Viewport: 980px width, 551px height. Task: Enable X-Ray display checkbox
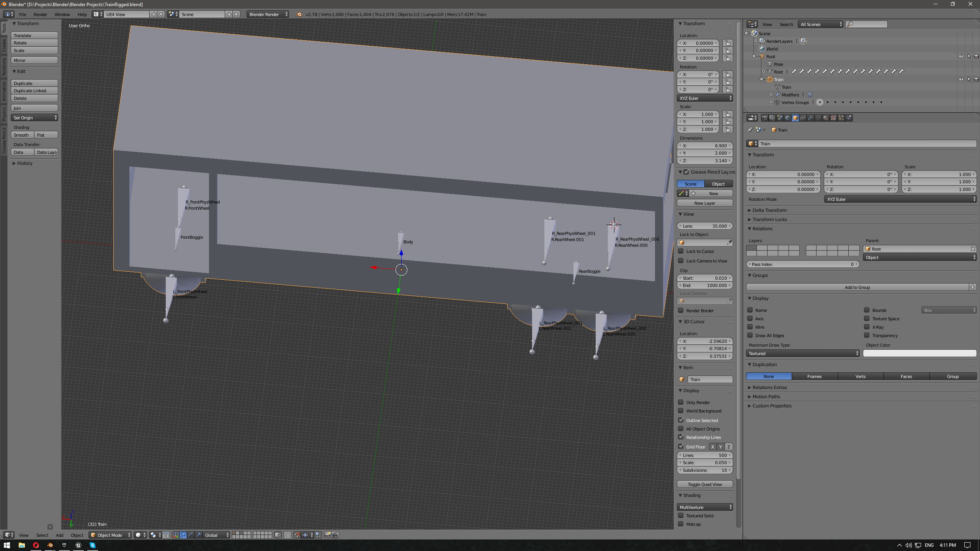pyautogui.click(x=867, y=327)
